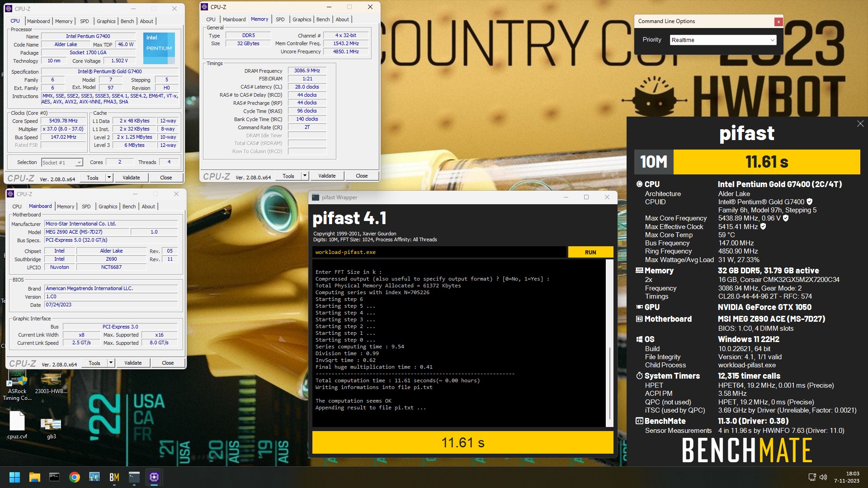Open Bench tab in the CPU-Z Memory window
Image resolution: width=868 pixels, height=488 pixels.
point(323,19)
